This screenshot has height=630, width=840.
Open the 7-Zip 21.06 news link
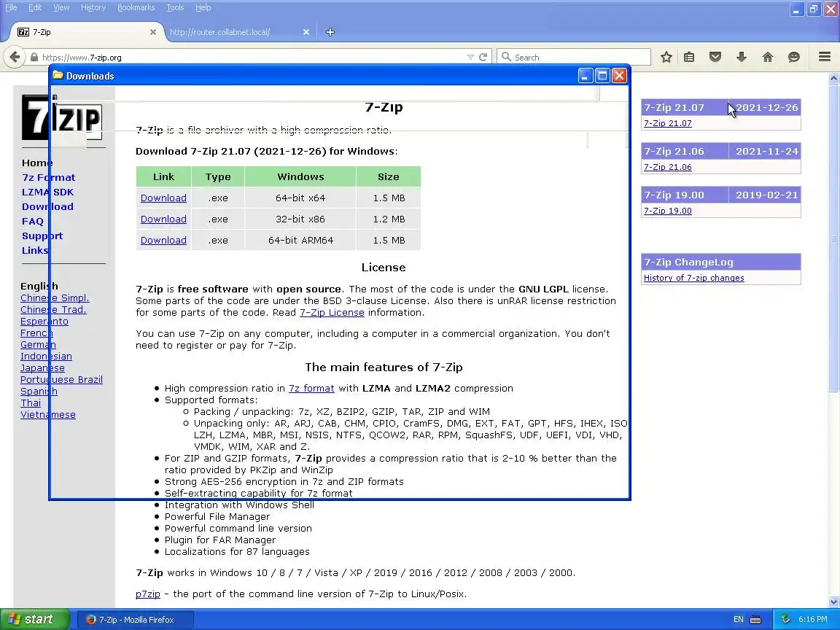tap(667, 167)
